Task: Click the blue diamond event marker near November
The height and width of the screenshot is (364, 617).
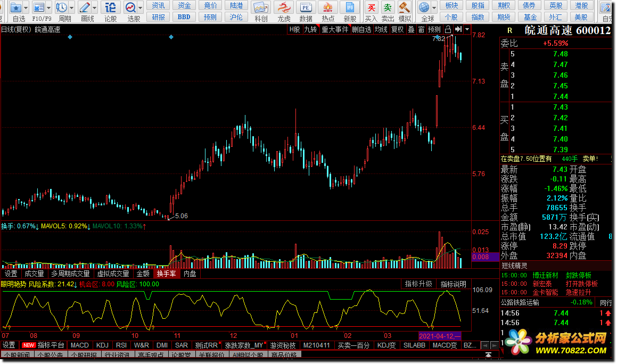Action: point(171,37)
